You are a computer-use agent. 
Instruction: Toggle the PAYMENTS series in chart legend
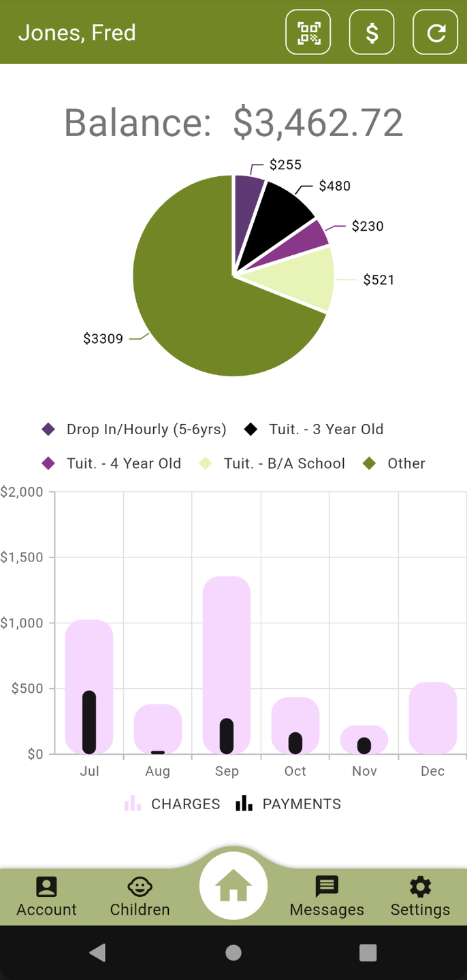click(x=289, y=804)
